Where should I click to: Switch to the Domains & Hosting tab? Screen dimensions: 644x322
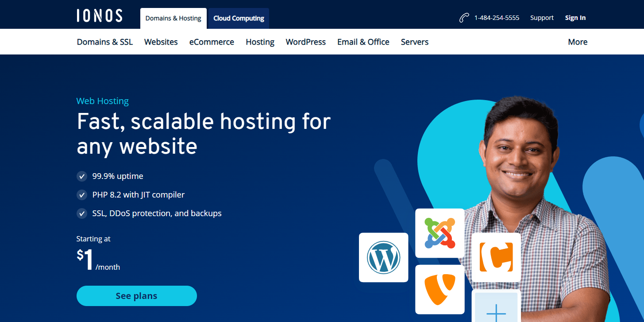173,18
